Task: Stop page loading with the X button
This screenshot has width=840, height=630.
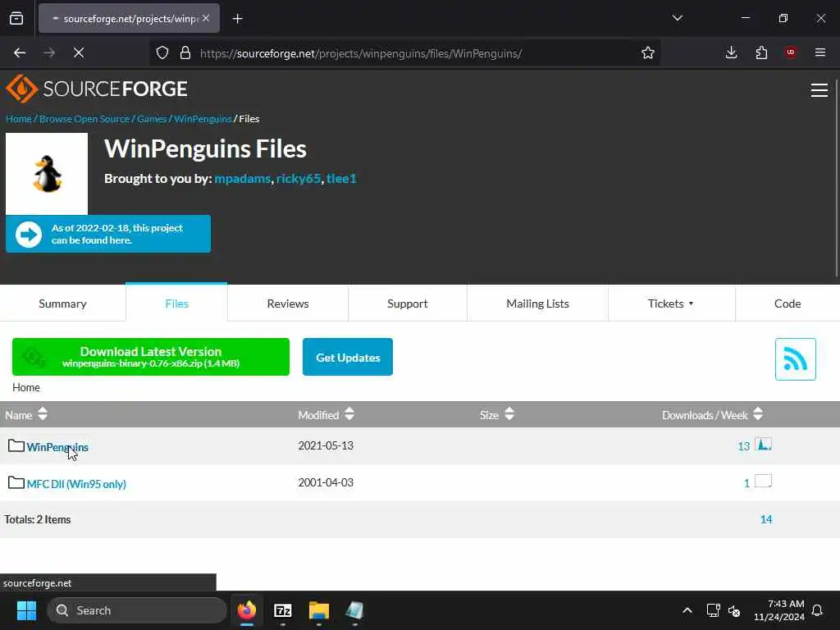Action: coord(79,52)
